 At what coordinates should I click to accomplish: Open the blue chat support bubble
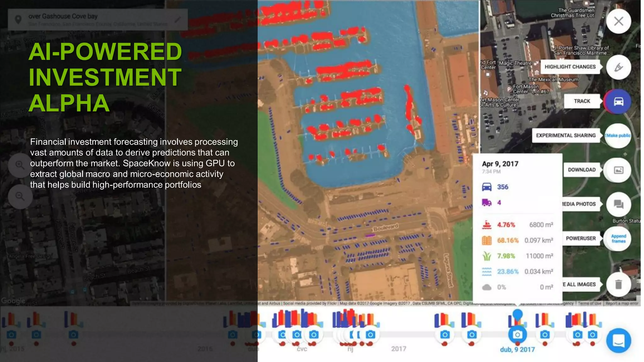coord(618,341)
